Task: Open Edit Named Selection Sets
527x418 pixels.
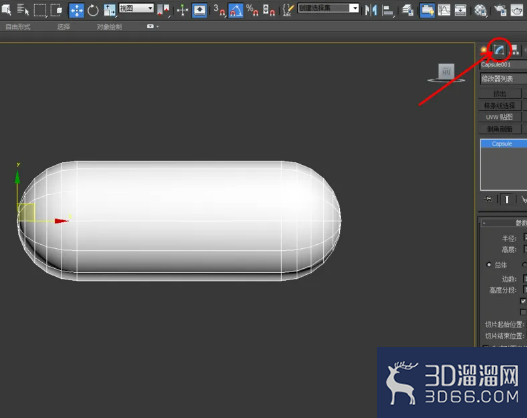Action: [x=288, y=10]
